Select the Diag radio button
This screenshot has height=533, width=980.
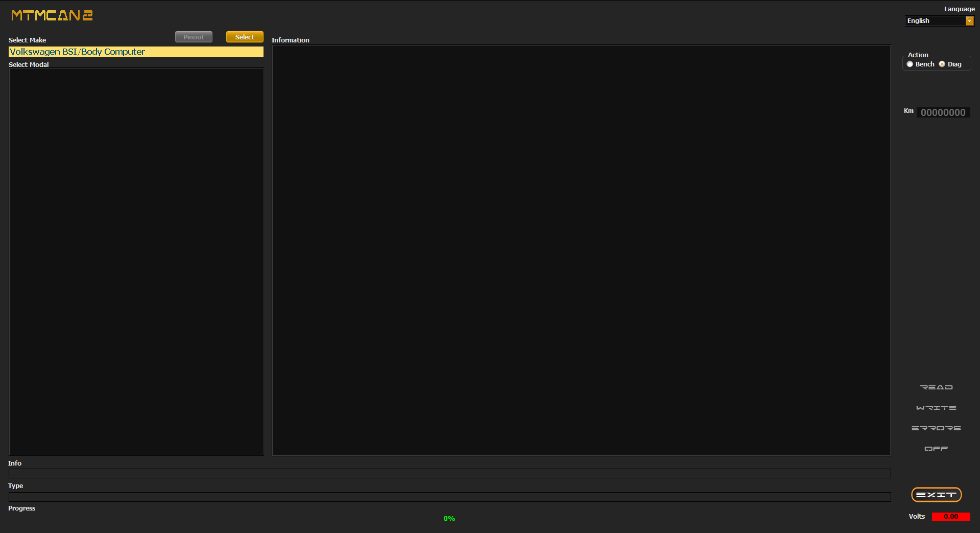click(942, 64)
